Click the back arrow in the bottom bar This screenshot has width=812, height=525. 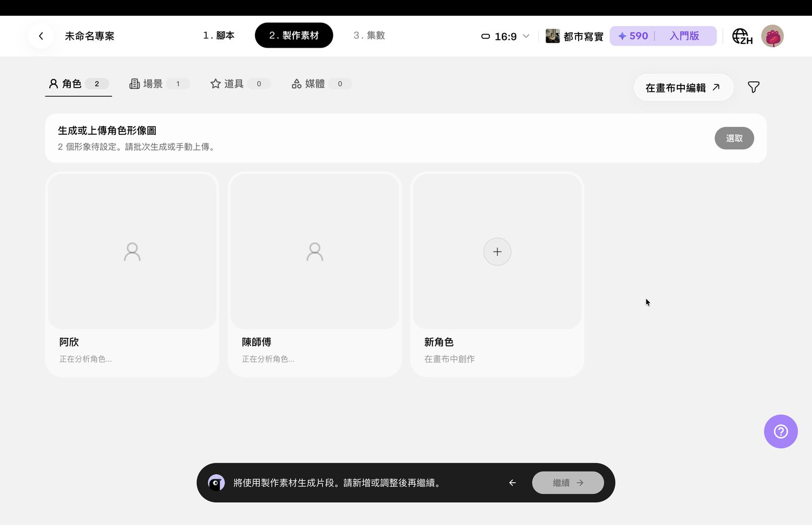point(512,483)
